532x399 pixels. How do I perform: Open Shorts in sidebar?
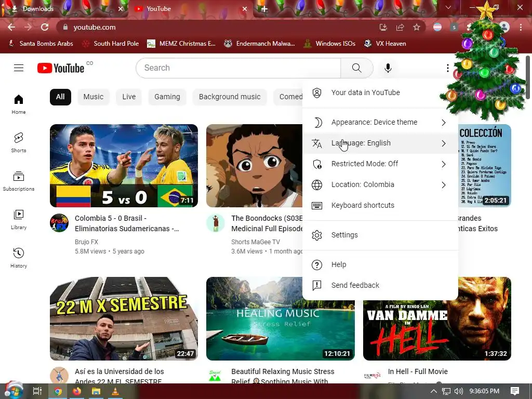(19, 142)
